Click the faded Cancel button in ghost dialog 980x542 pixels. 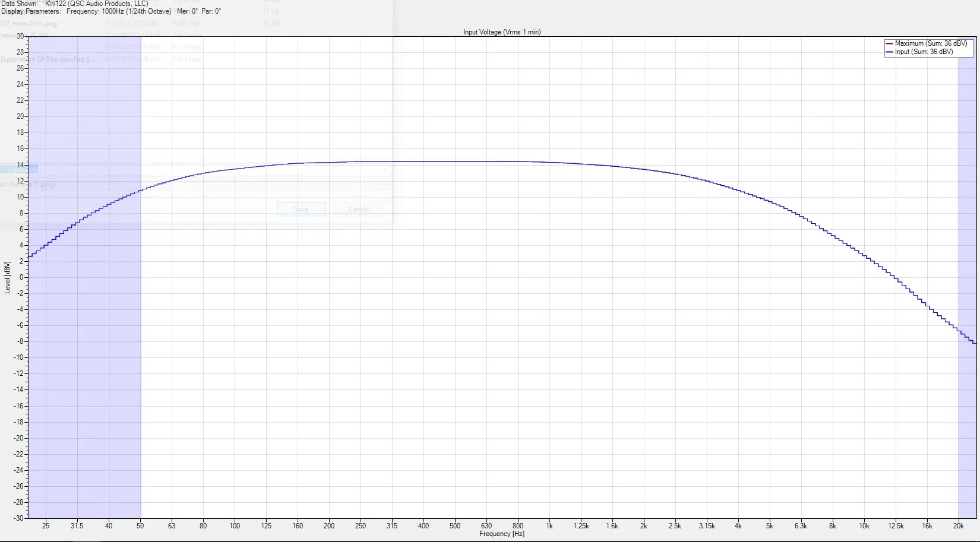[358, 209]
